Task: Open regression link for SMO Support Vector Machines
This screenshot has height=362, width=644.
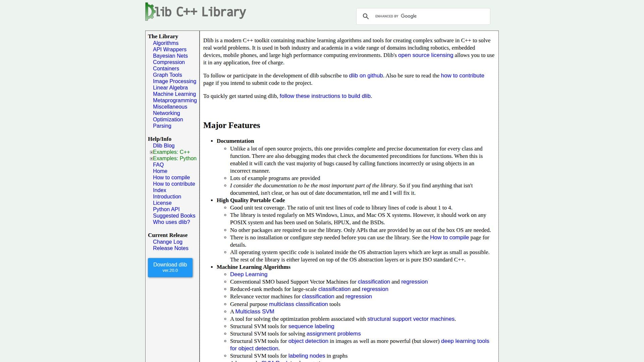Action: point(414,282)
